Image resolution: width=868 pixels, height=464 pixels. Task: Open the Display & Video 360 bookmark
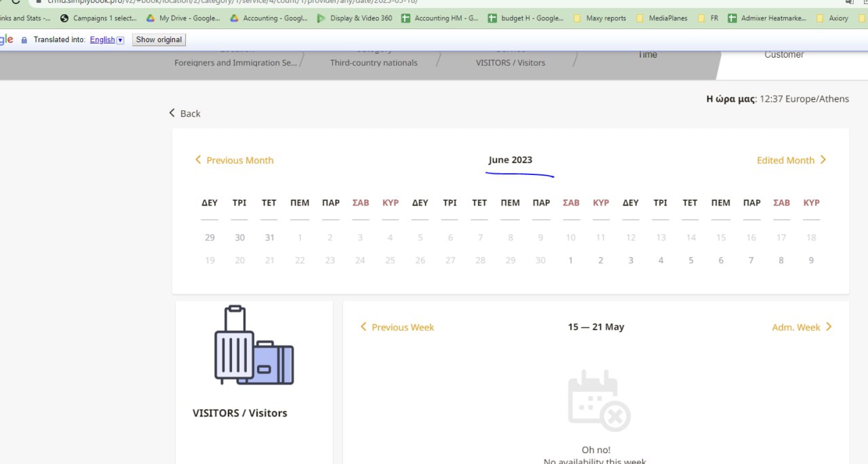tap(355, 18)
